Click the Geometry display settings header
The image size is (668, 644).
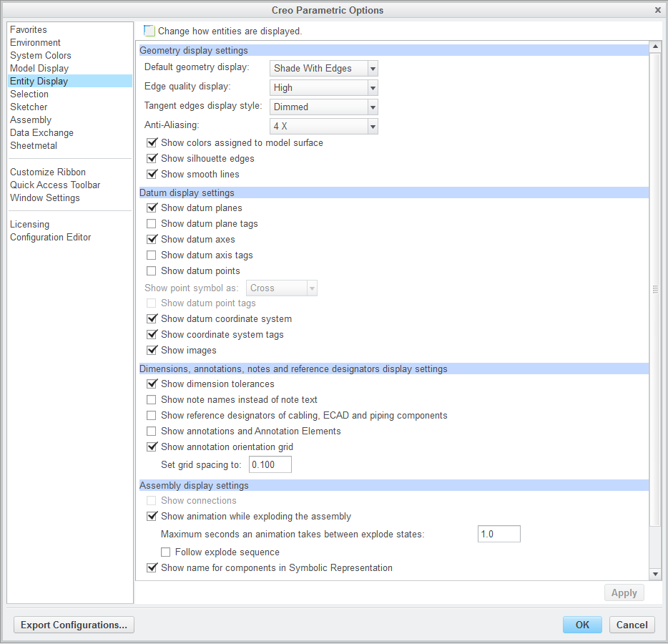393,50
